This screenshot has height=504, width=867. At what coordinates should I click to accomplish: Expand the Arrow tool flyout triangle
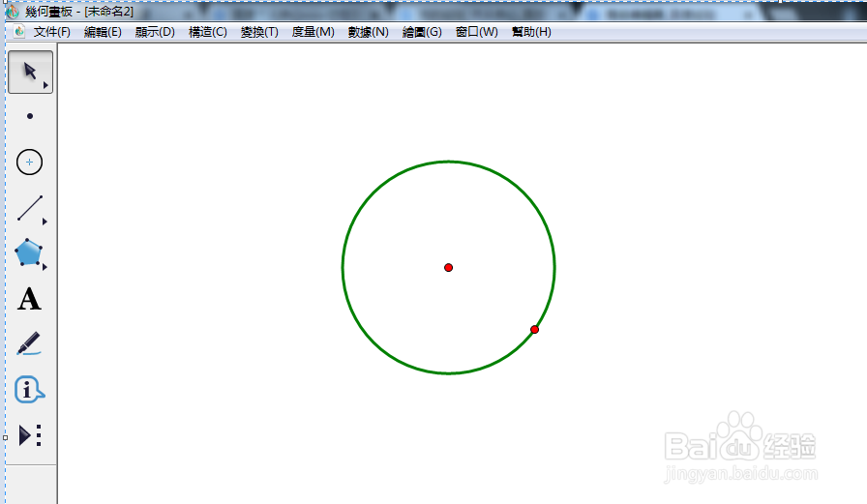[45, 85]
